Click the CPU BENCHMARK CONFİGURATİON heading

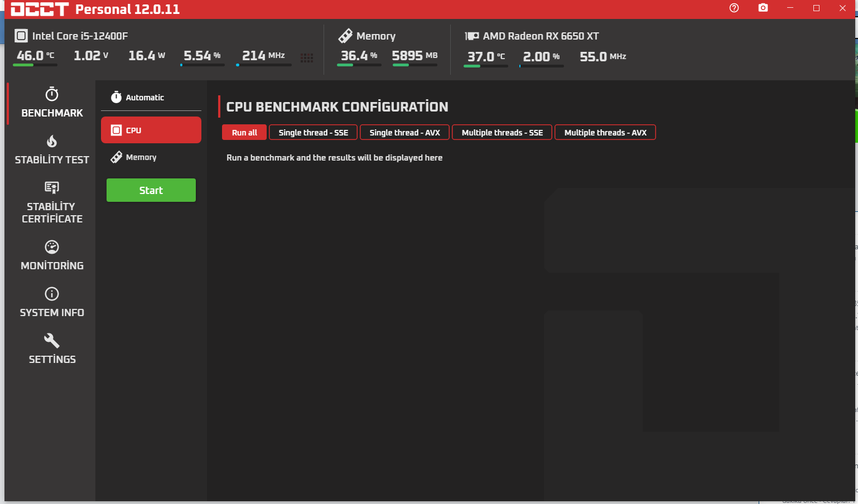coord(337,106)
